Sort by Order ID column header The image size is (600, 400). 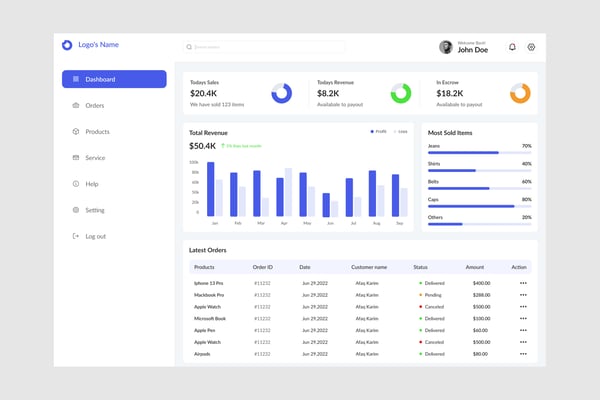(262, 267)
